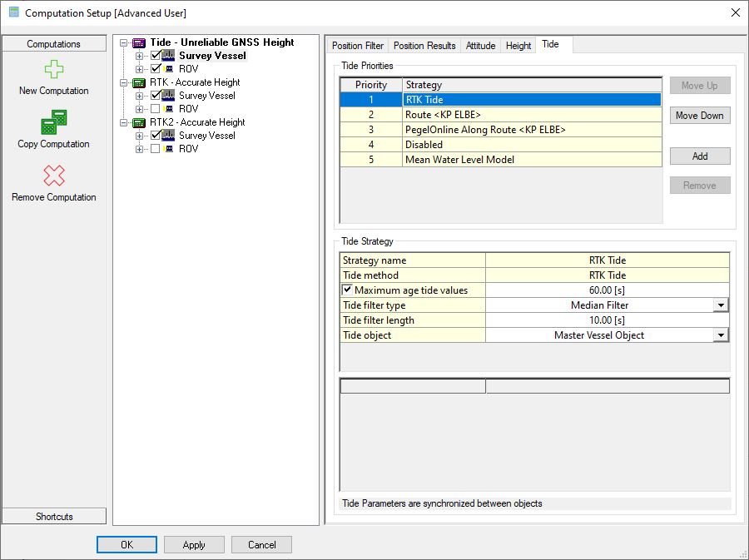Click the Remove strategy button
Screen dimensions: 749x560
click(x=700, y=186)
